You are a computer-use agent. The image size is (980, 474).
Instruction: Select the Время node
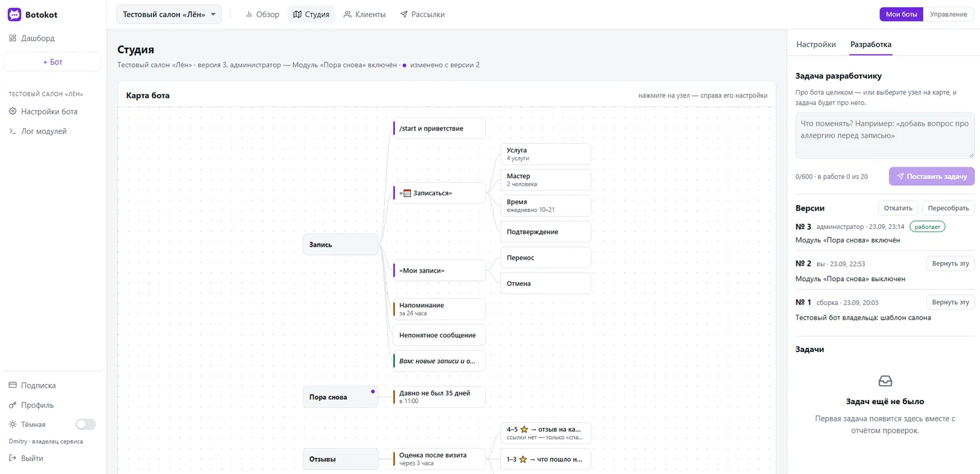pyautogui.click(x=546, y=205)
